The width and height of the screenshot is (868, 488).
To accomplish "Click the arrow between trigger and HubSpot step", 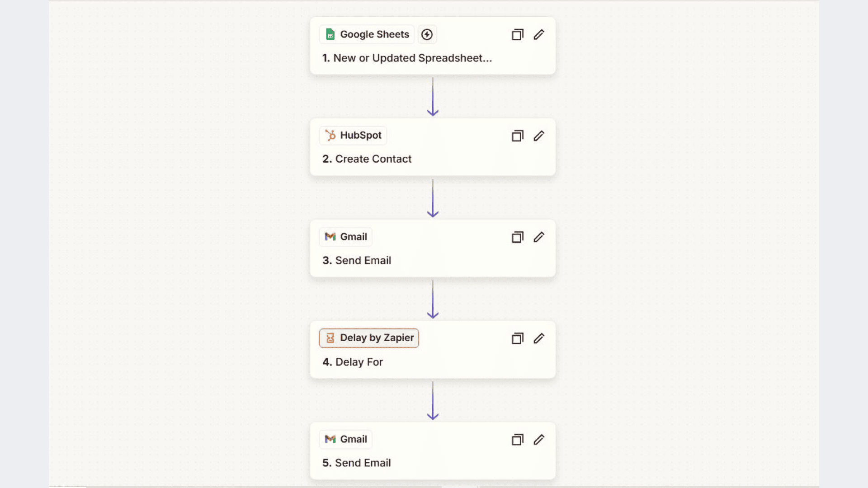I will tap(433, 96).
